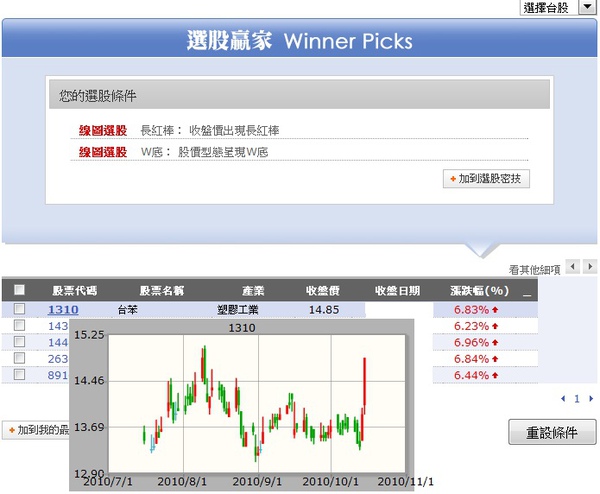This screenshot has width=600, height=494.
Task: Check the box for the 263 stock row
Action: pyautogui.click(x=19, y=358)
